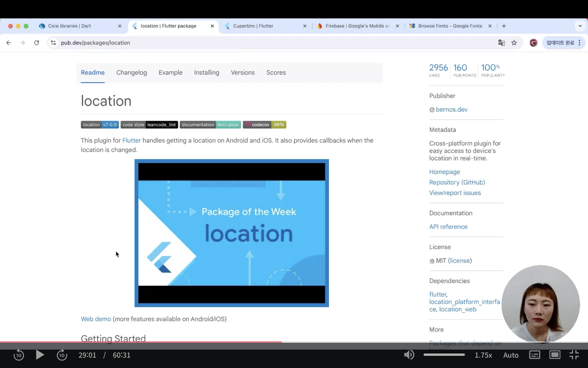
Task: Switch to Browse Fonts Google Fonts tab
Action: [450, 26]
